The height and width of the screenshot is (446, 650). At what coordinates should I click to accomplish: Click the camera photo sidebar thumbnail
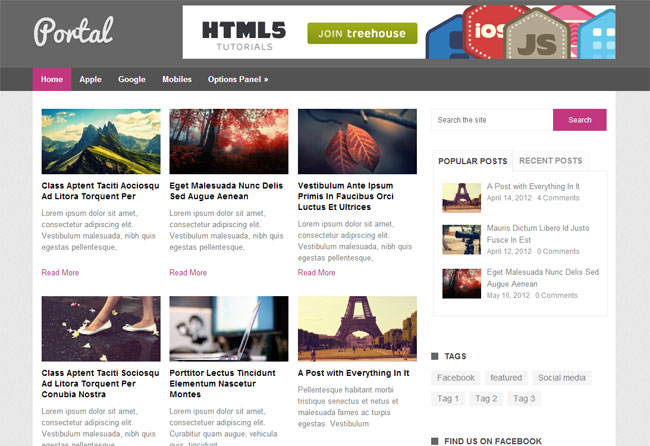461,240
